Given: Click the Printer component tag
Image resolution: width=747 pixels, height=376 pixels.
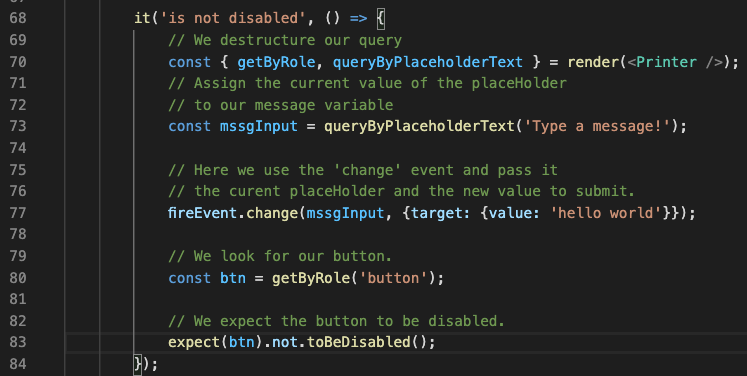Looking at the screenshot, I should tap(666, 62).
